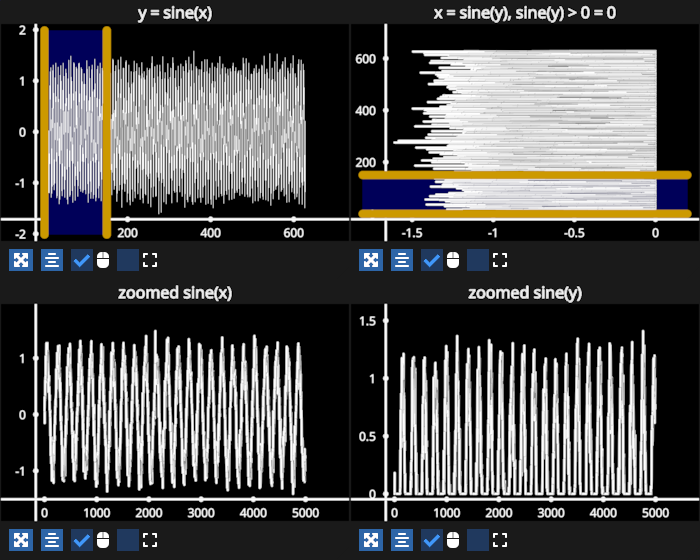Toggle the controller checkbox under zoomed sine(x) plot
The width and height of the screenshot is (700, 560).
click(82, 540)
